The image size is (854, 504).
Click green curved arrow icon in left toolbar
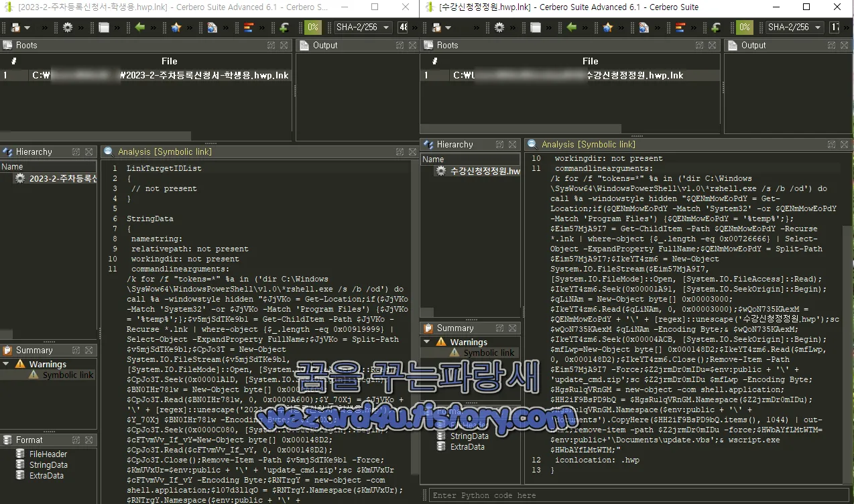284,27
